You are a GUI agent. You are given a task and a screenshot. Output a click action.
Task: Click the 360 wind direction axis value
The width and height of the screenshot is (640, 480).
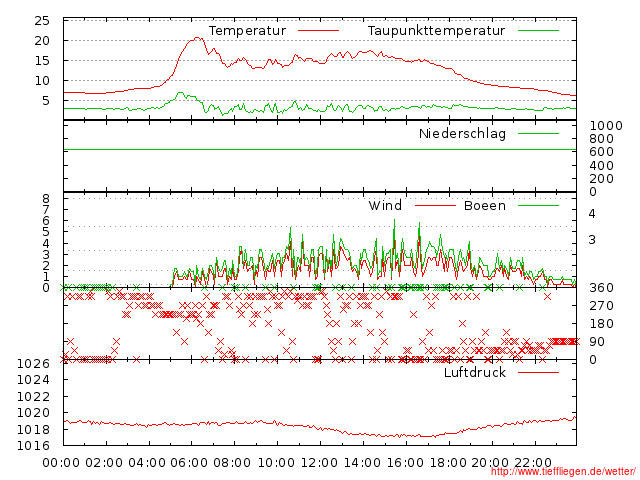click(x=602, y=288)
